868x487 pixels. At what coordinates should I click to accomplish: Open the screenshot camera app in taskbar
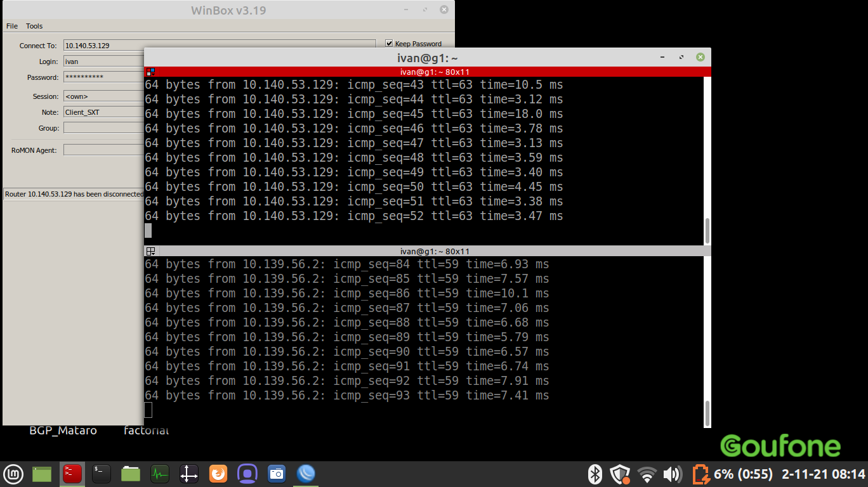point(276,474)
